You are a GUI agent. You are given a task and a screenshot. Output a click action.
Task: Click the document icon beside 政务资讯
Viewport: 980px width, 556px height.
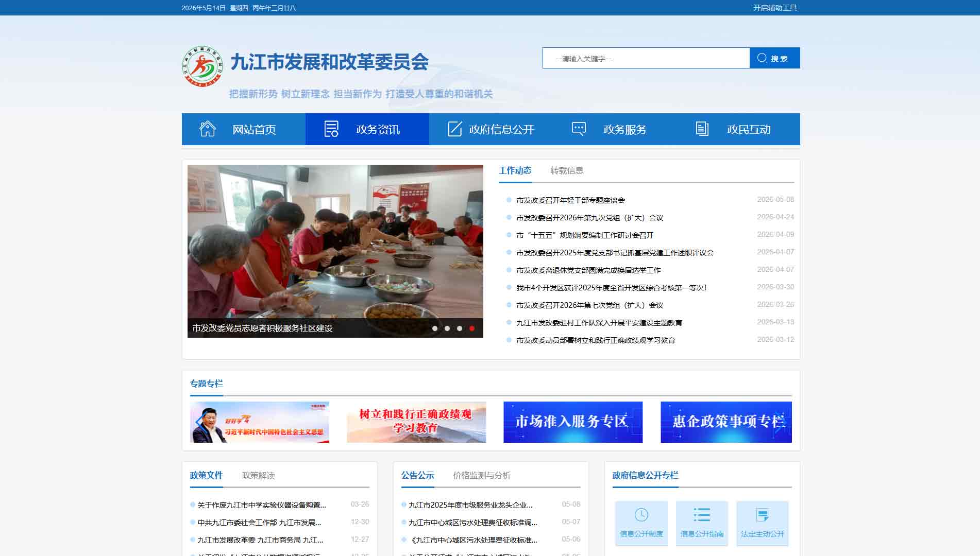tap(331, 129)
